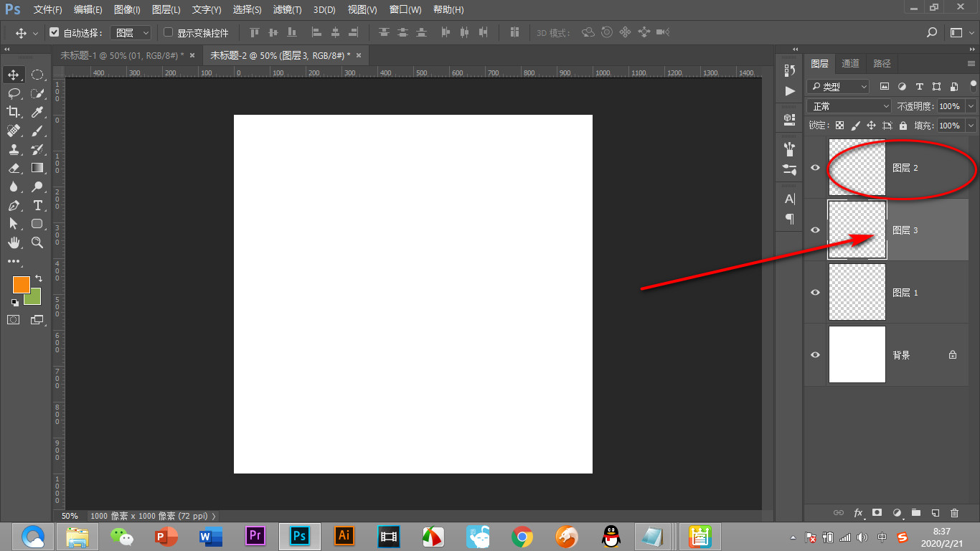The height and width of the screenshot is (551, 980).
Task: Toggle visibility of 图层 1
Action: pyautogui.click(x=815, y=292)
